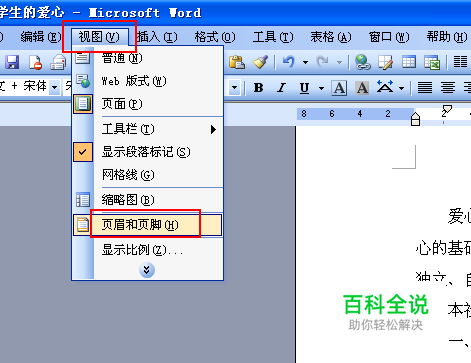The width and height of the screenshot is (471, 363).
Task: Click the Save floppy disk icon
Action: [12, 62]
